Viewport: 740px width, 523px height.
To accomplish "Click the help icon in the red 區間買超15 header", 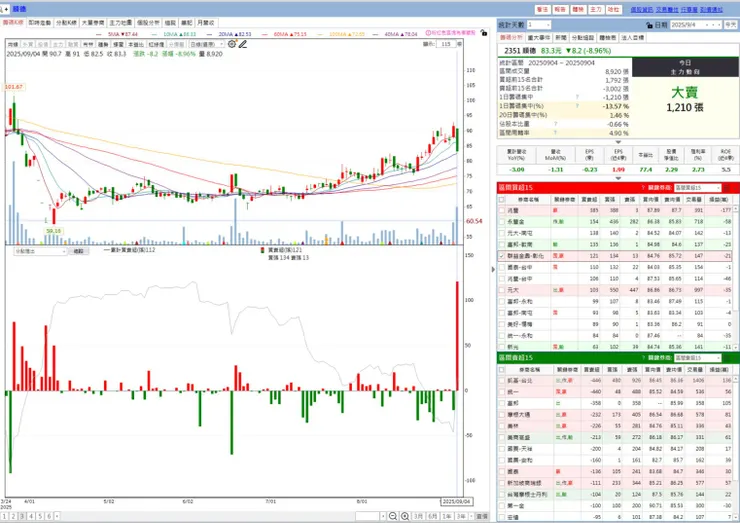I will click(643, 188).
